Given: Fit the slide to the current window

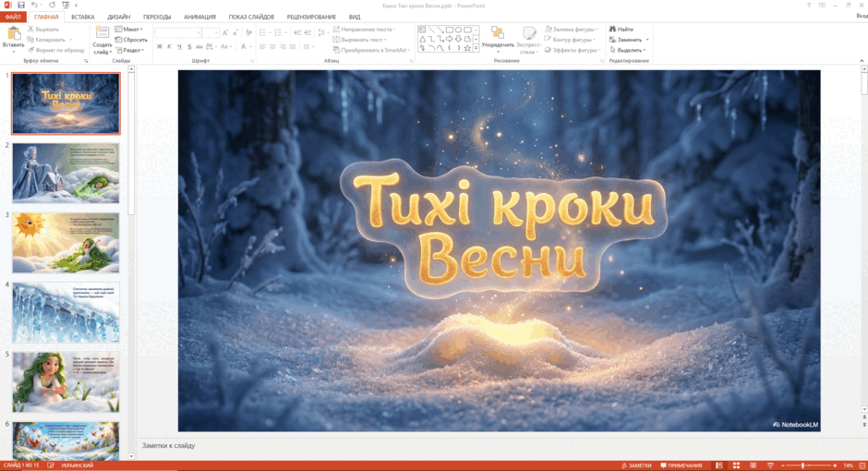Looking at the screenshot, I should (x=862, y=465).
